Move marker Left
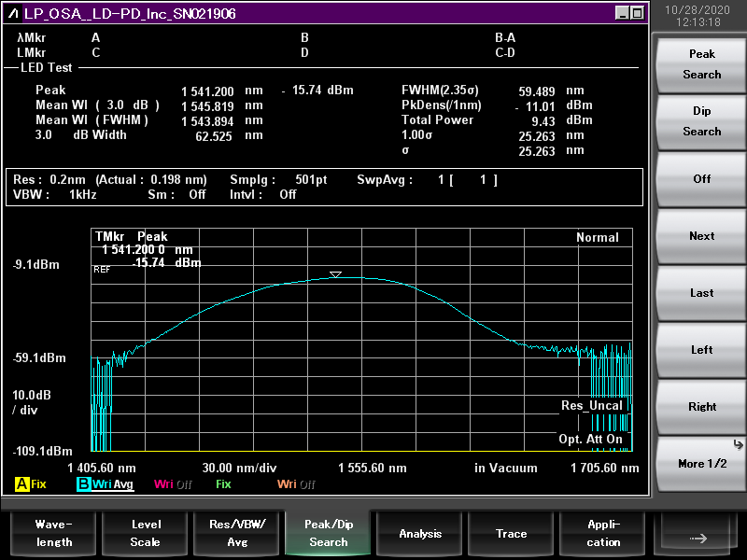747x560 pixels. tap(701, 350)
